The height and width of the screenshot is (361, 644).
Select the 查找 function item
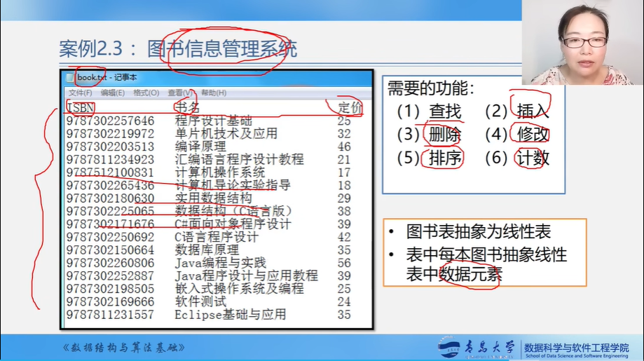[x=445, y=111]
